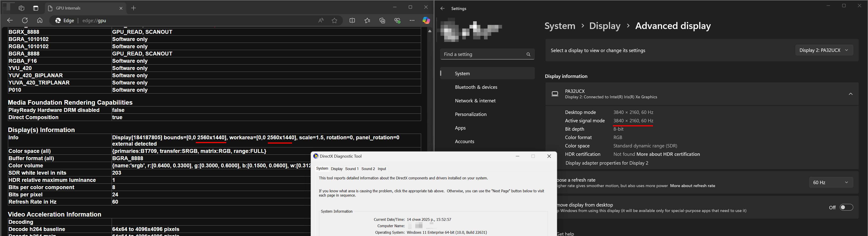The height and width of the screenshot is (236, 868).
Task: Open the 60 Hz refresh rate dropdown
Action: 831,182
